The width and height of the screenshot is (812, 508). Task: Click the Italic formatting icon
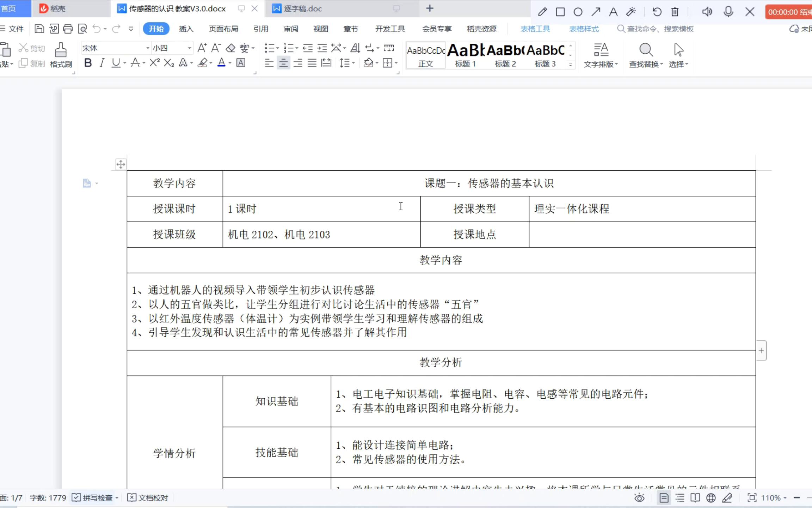point(102,63)
